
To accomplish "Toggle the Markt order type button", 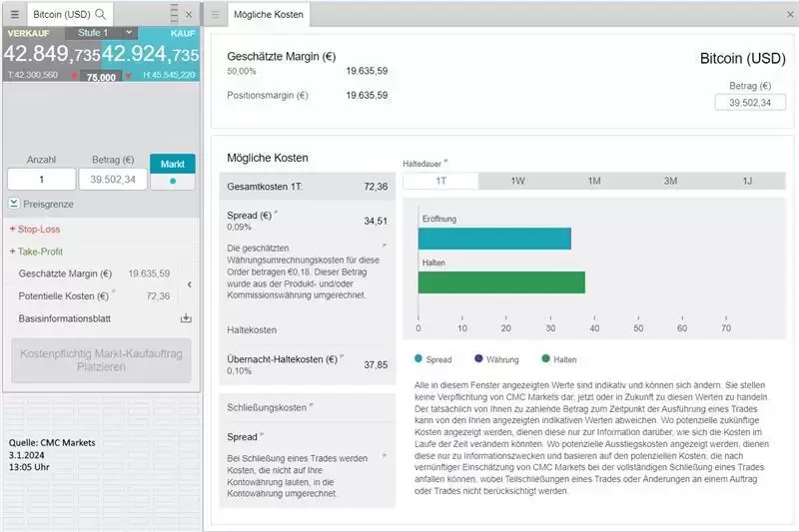I will coord(173,171).
